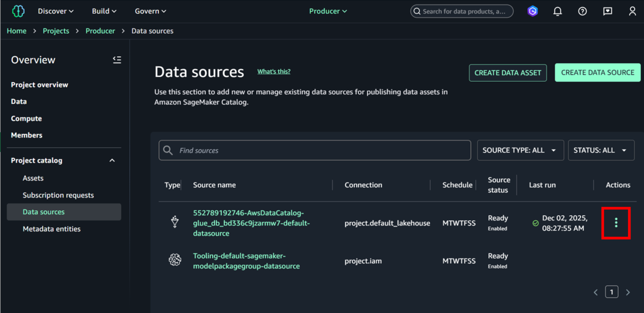The image size is (644, 313).
Task: Click project.default_lakehouse connection cell
Action: (387, 223)
